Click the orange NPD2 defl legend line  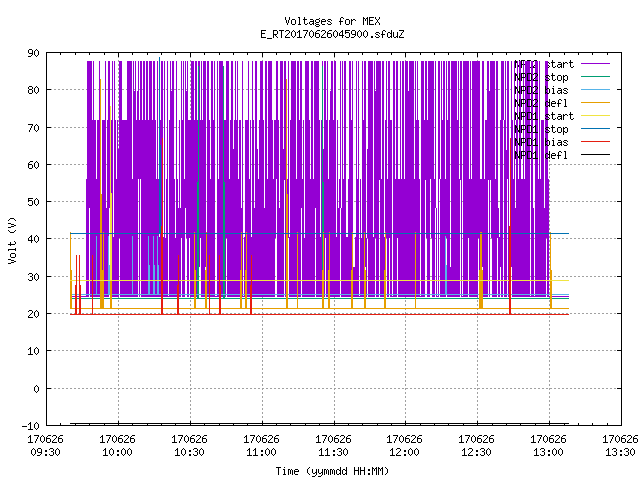(x=595, y=102)
